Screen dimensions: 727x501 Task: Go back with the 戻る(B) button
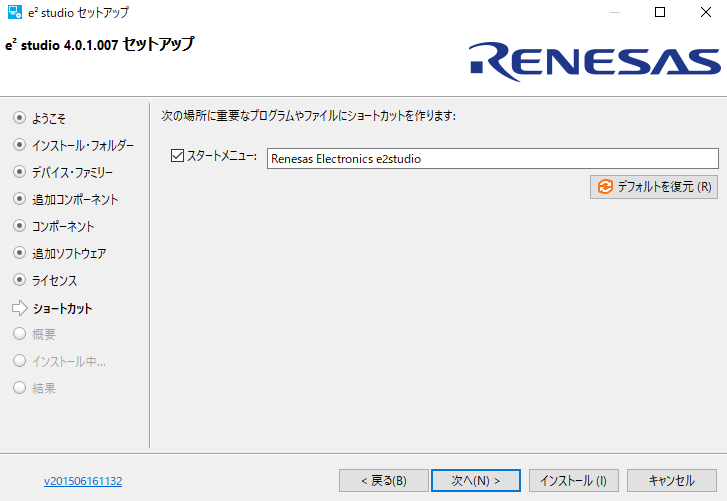383,481
